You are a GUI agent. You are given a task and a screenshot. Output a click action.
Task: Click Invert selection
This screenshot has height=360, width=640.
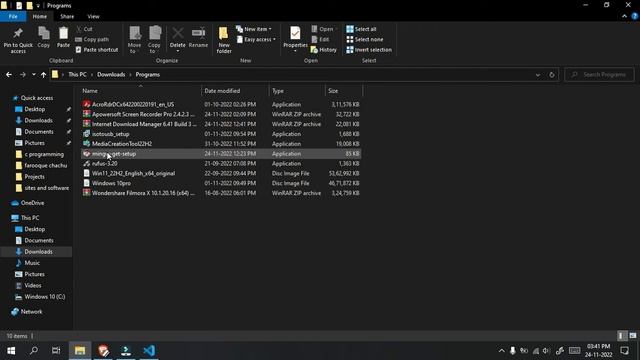[369, 50]
